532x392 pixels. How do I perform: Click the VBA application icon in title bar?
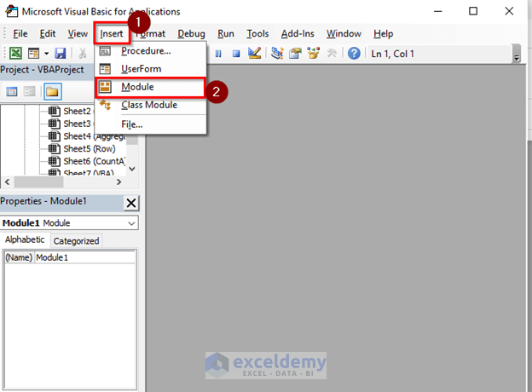pyautogui.click(x=12, y=11)
